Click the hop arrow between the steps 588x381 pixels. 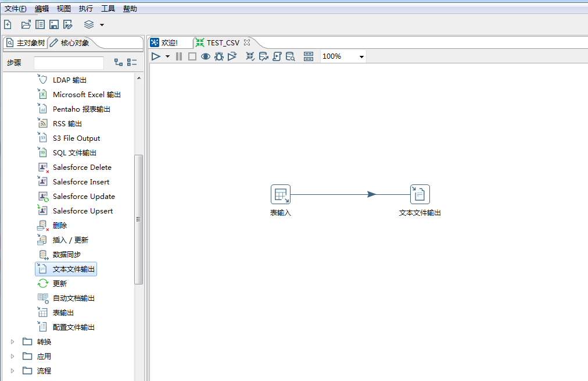click(371, 194)
